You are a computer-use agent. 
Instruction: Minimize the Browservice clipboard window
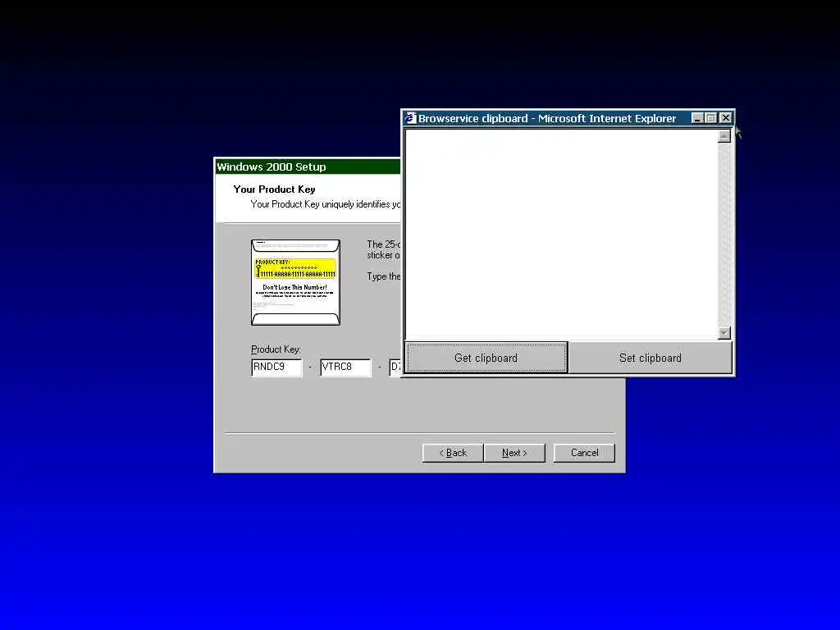697,118
